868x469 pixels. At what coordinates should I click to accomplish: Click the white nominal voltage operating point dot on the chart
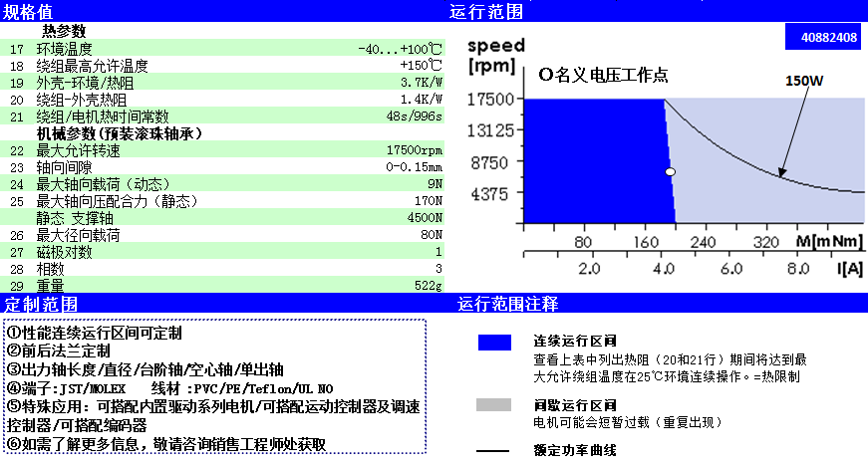(671, 172)
